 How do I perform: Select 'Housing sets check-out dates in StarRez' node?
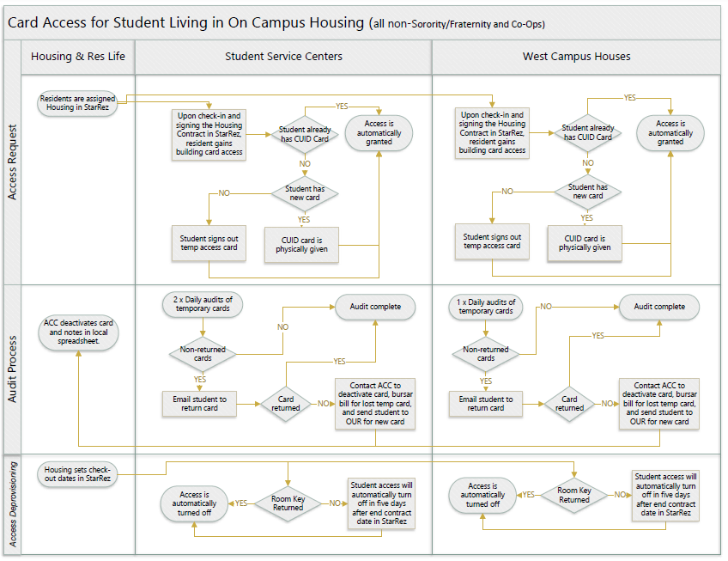pyautogui.click(x=77, y=474)
